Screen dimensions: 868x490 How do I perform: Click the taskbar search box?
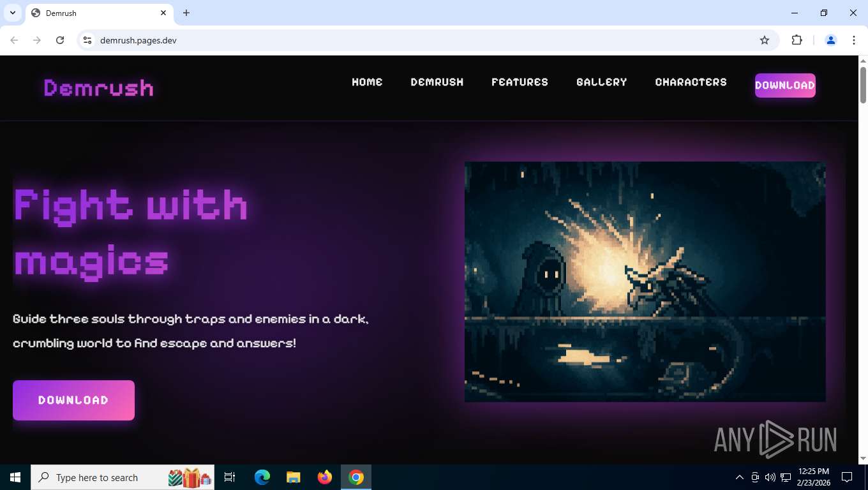[x=123, y=477]
